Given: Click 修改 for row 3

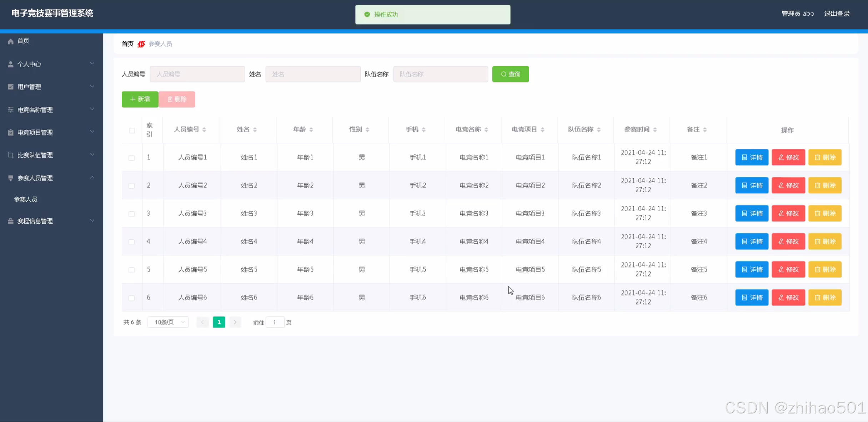Looking at the screenshot, I should (788, 213).
